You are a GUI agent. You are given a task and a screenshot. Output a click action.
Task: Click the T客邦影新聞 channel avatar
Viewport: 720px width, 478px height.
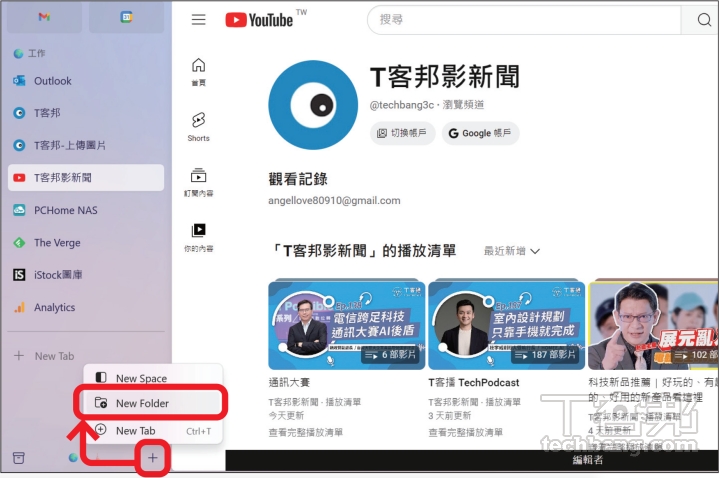pyautogui.click(x=313, y=105)
